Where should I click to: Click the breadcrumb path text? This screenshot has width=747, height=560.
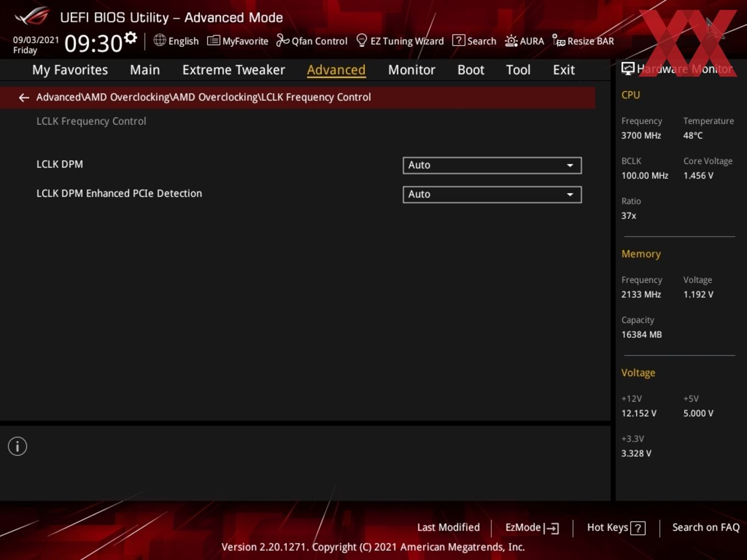[203, 97]
